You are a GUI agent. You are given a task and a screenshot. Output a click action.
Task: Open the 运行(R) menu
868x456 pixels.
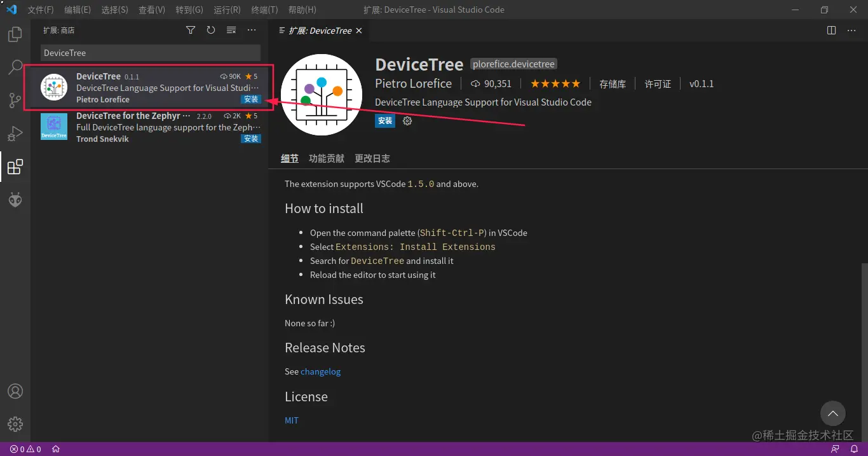pyautogui.click(x=227, y=10)
